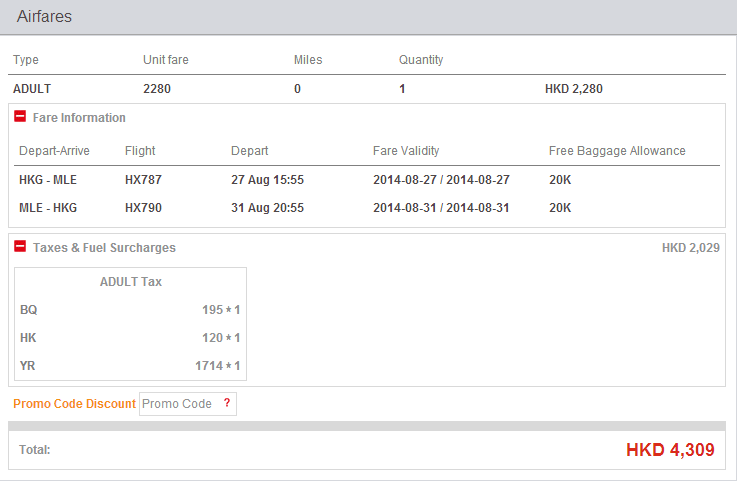
Task: Click the red question mark help icon
Action: pyautogui.click(x=227, y=403)
